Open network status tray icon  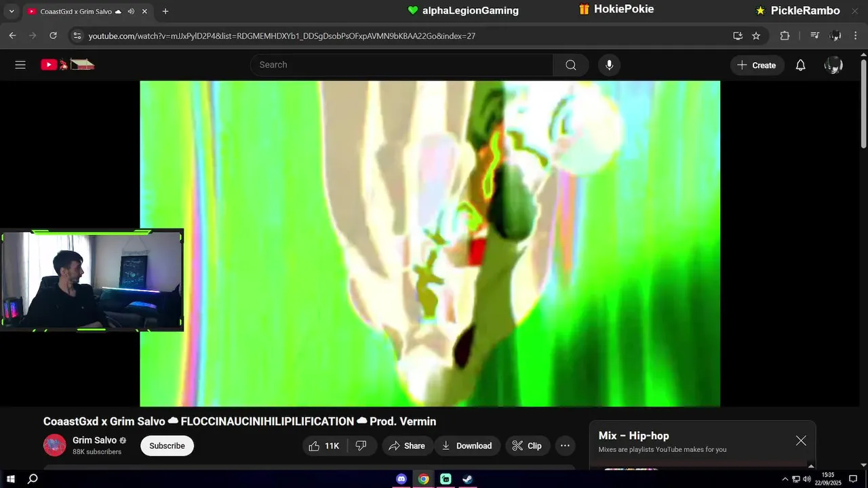[x=796, y=479]
